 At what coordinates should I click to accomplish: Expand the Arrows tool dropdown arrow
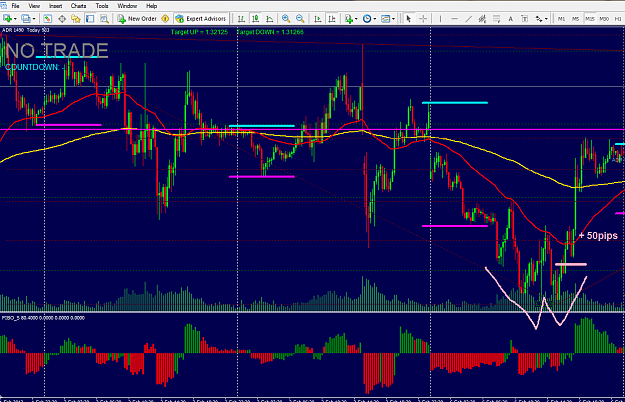click(x=546, y=19)
